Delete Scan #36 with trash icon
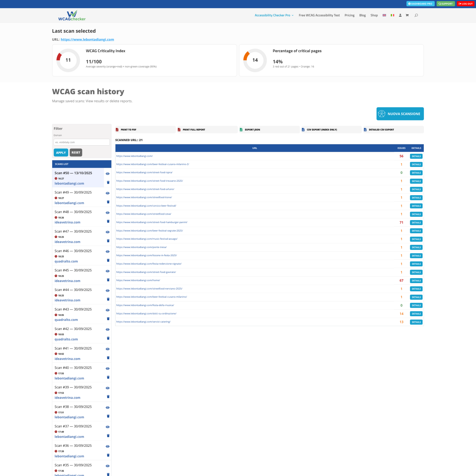 [108, 455]
